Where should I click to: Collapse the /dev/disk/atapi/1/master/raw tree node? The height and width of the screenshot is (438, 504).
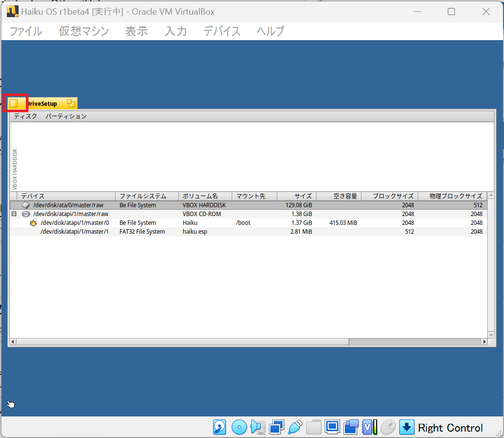coord(14,214)
